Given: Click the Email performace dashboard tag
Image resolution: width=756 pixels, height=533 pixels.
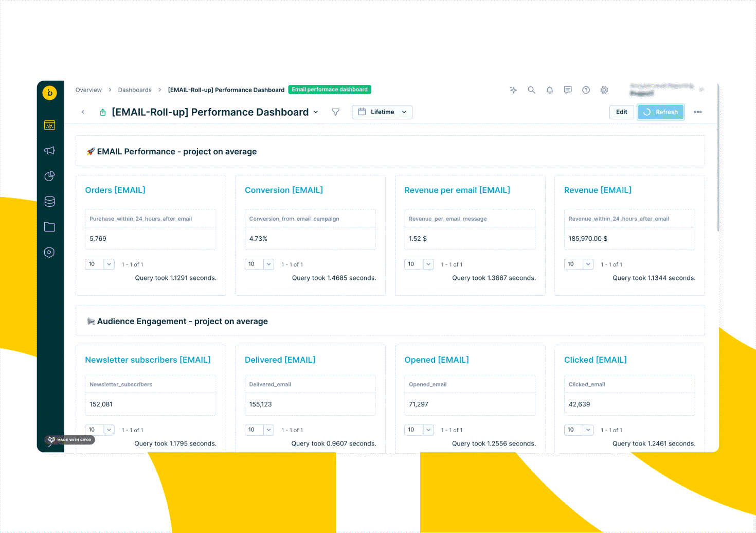Looking at the screenshot, I should pyautogui.click(x=330, y=90).
